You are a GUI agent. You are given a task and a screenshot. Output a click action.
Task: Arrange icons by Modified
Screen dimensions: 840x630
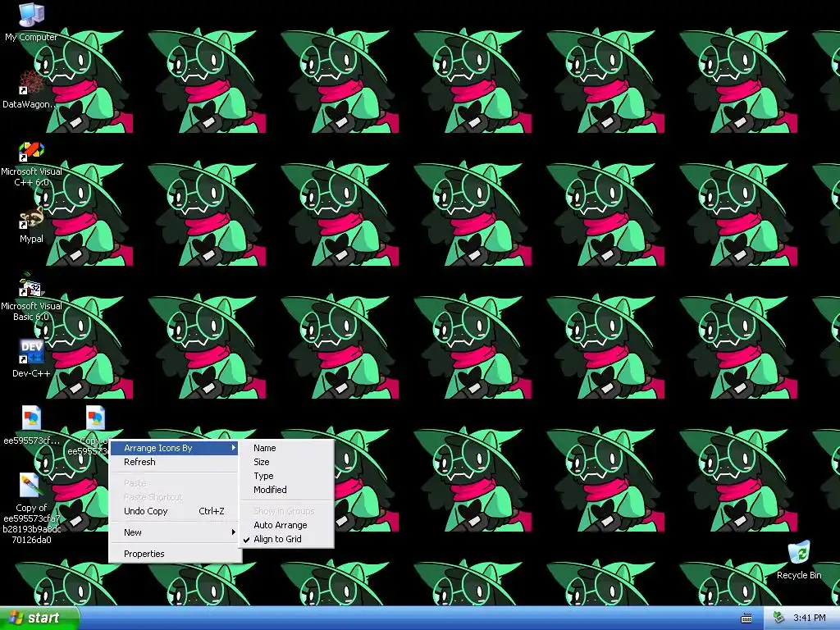(286, 490)
